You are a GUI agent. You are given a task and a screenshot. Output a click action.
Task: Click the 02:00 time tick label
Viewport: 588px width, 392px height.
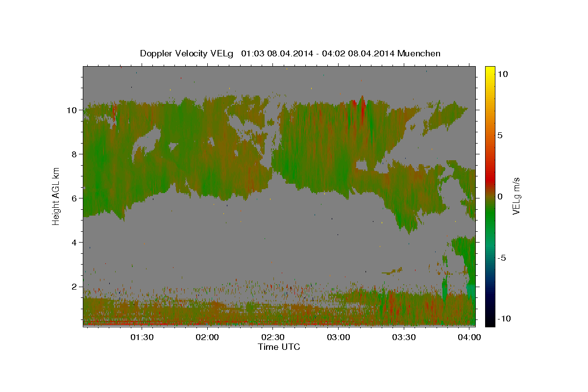[207, 338]
